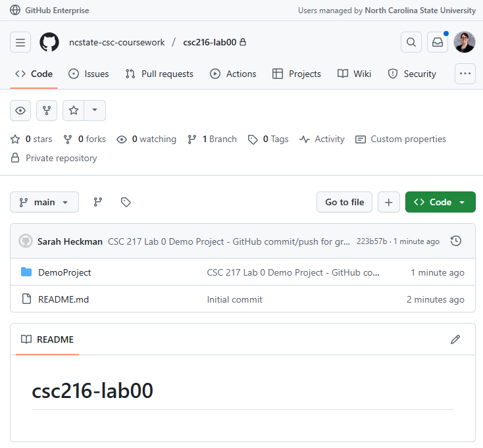The image size is (483, 448).
Task: Switch to the Security tab
Action: [x=412, y=74]
